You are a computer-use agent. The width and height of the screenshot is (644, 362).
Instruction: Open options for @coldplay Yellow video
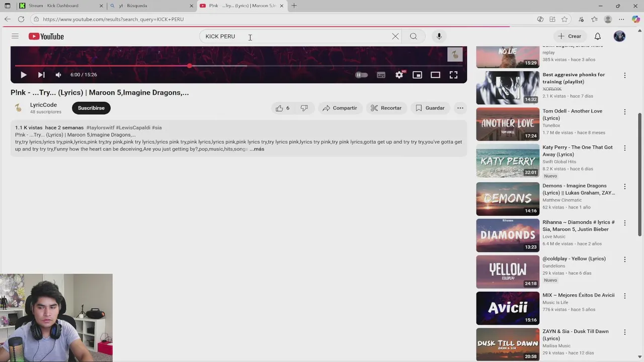coord(625,259)
